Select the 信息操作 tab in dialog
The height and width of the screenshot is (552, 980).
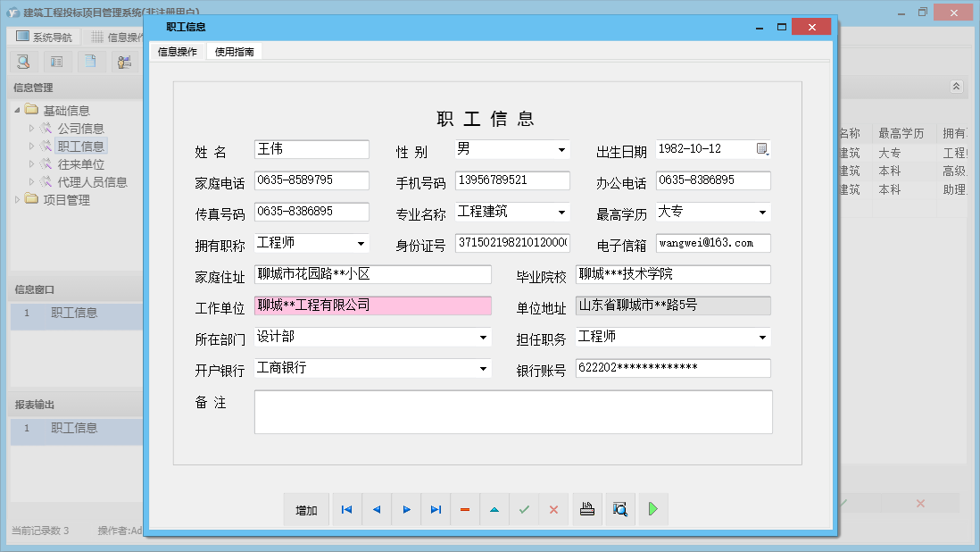point(178,52)
